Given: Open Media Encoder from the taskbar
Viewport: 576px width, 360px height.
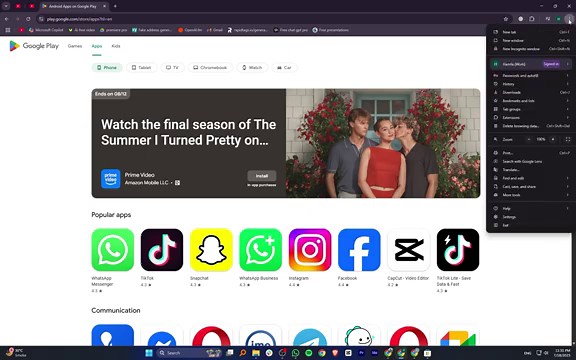Looking at the screenshot, I should 375,353.
